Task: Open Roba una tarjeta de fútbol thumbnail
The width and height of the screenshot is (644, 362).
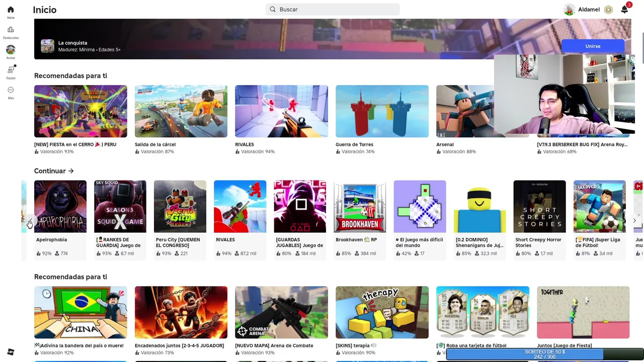Action: click(482, 312)
